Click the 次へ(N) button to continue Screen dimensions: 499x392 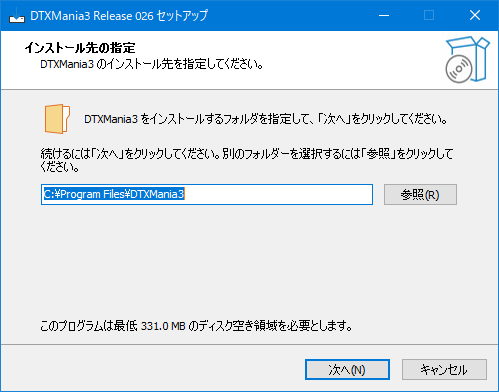347,369
